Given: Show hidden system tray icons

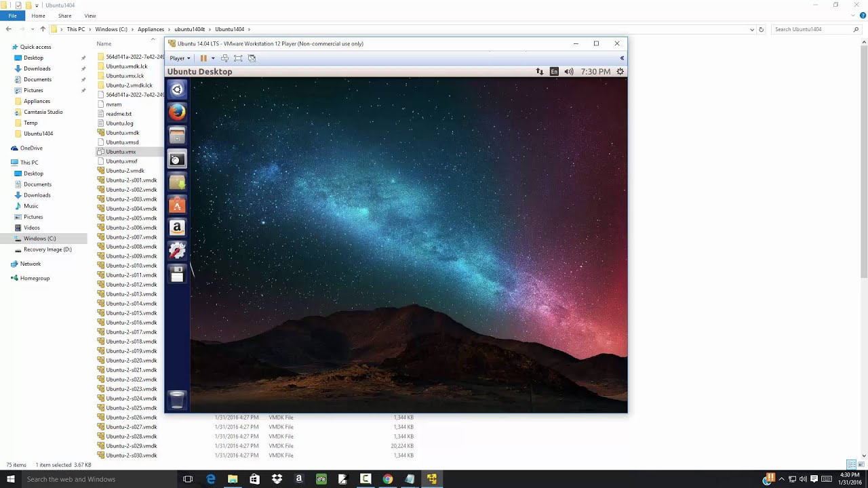Looking at the screenshot, I should pyautogui.click(x=781, y=479).
